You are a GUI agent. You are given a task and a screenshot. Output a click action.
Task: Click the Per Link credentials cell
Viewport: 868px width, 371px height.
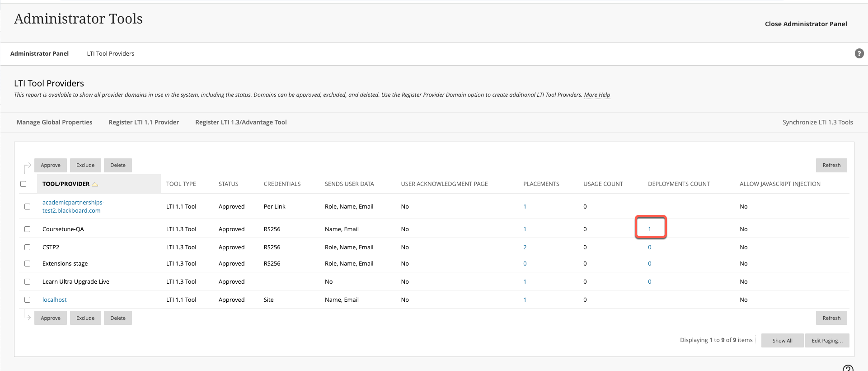(274, 206)
